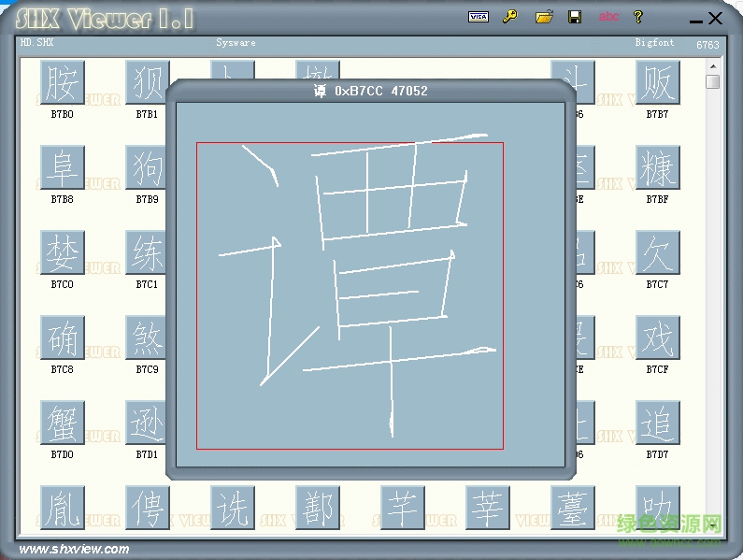Click the scrollbar up arrow
The image size is (743, 560).
click(x=713, y=66)
